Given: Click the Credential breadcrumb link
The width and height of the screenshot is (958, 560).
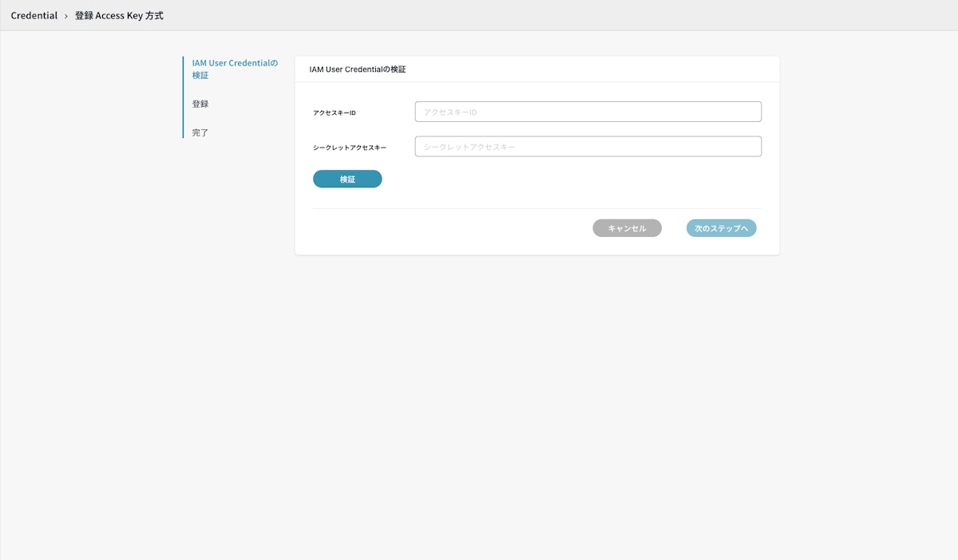Looking at the screenshot, I should tap(34, 15).
